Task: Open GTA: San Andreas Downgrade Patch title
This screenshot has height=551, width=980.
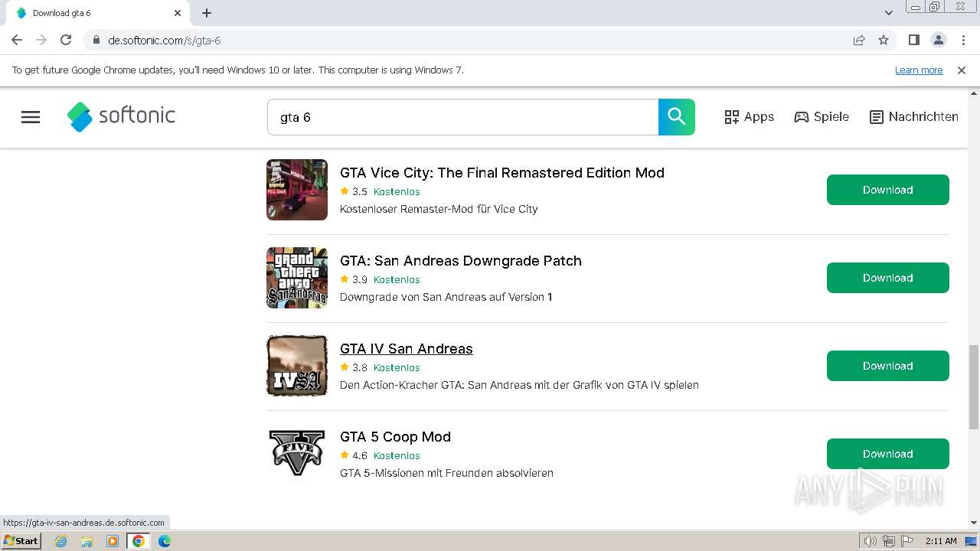Action: [461, 261]
